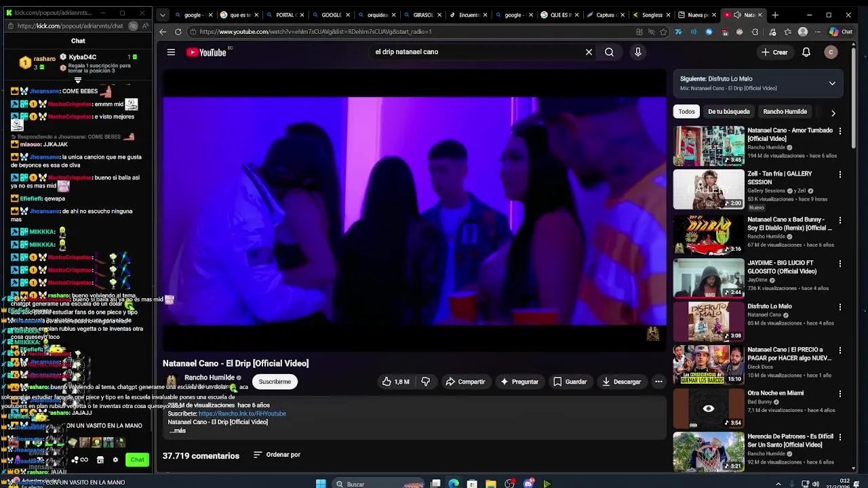The image size is (868, 488).
Task: Open more video actions ellipsis
Action: (x=658, y=382)
